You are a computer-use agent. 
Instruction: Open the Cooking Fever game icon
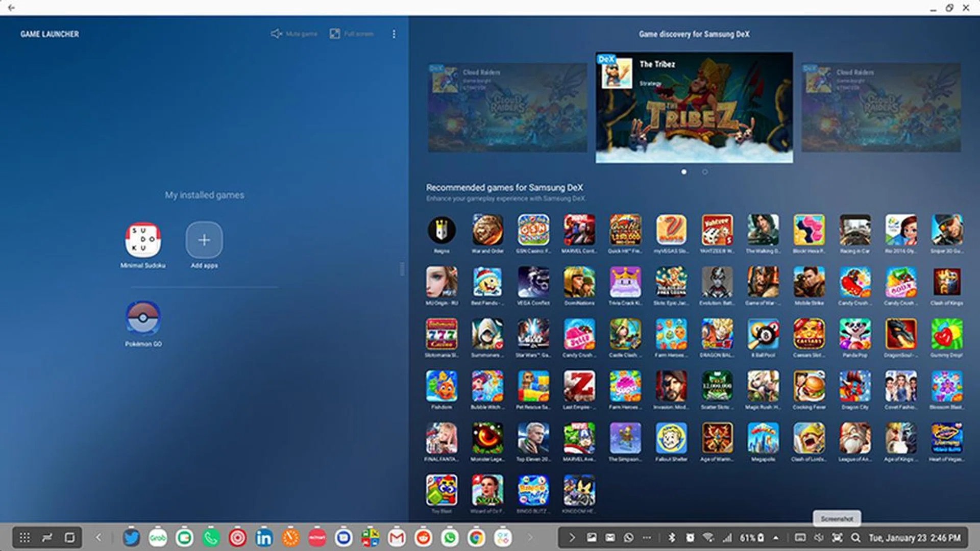(809, 386)
